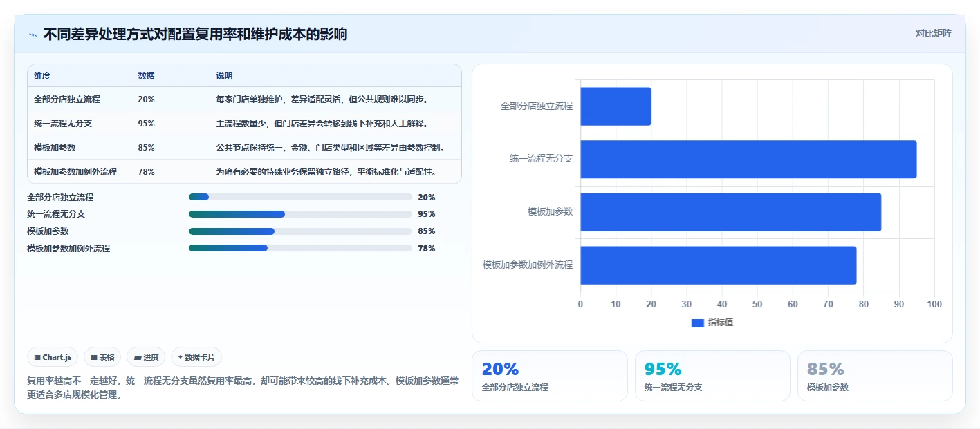The image size is (980, 429).
Task: Open the 95% 统一流程无分支 data card
Action: [x=712, y=376]
